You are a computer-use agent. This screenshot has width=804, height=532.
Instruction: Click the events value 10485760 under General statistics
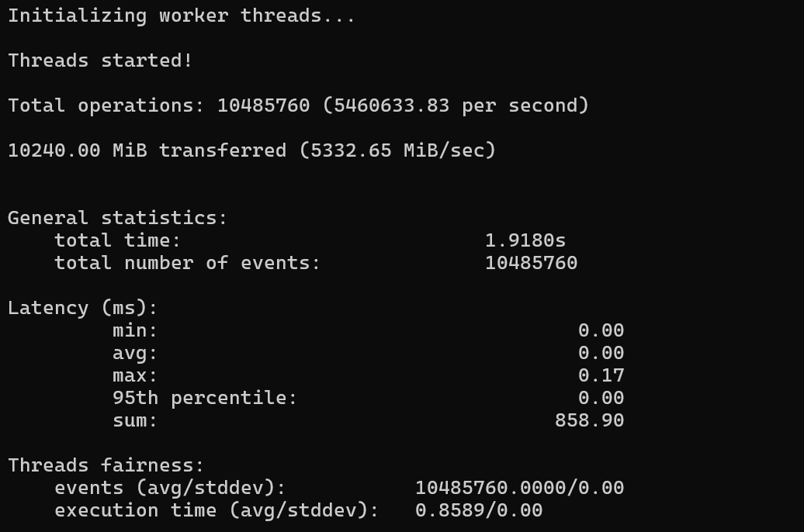click(531, 264)
